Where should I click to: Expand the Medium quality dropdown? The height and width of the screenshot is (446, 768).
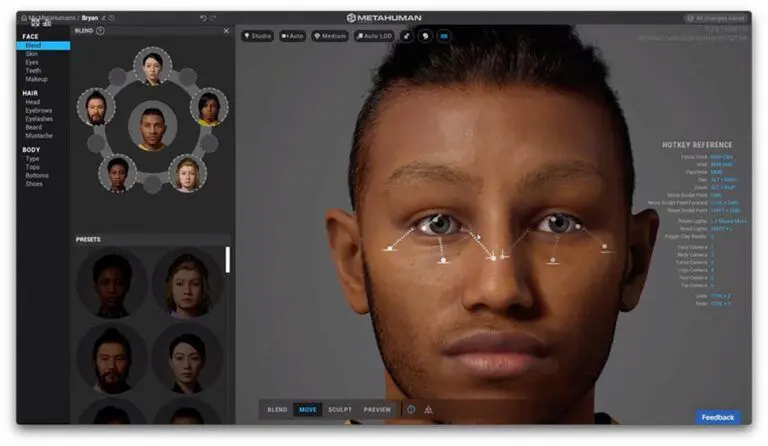click(x=329, y=36)
